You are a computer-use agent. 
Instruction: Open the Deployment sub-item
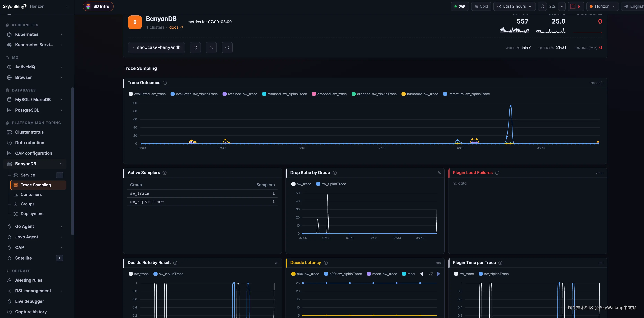click(38, 214)
